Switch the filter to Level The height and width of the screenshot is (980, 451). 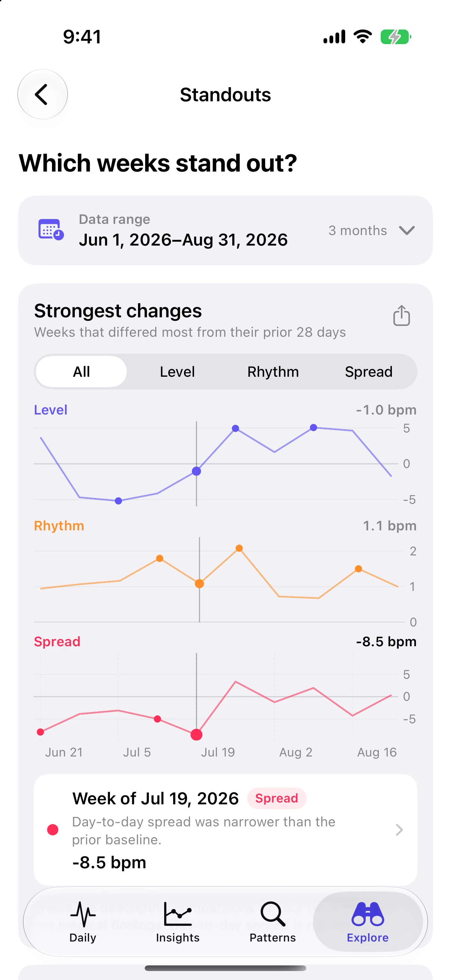(x=177, y=372)
